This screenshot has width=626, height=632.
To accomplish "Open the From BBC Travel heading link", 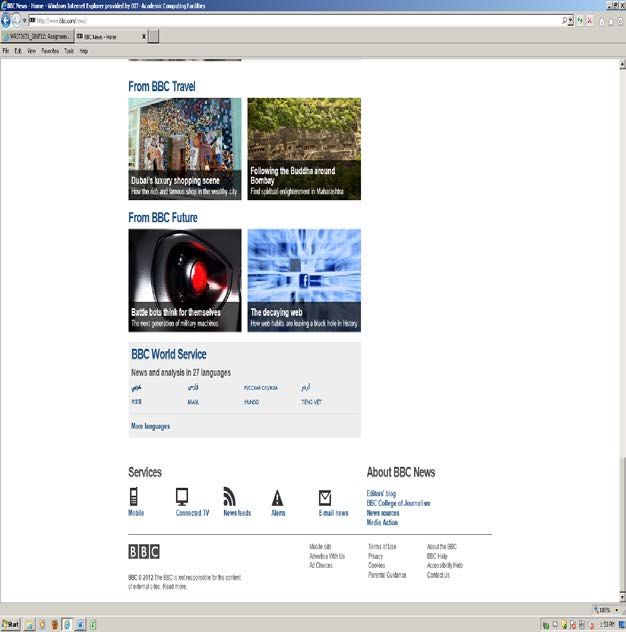I will click(x=162, y=86).
